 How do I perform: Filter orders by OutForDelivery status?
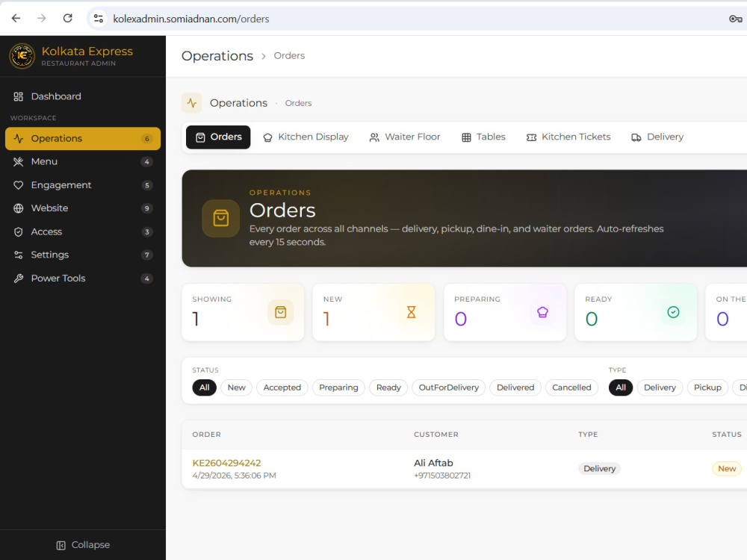449,388
